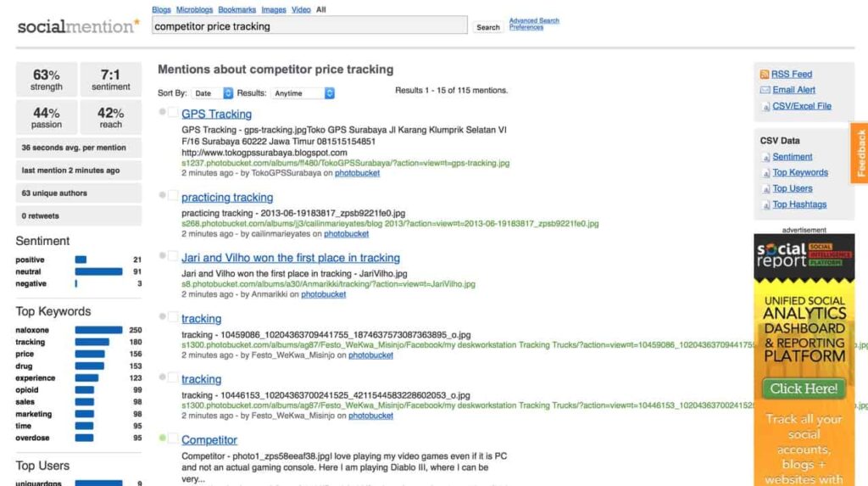Click the Top Hashtags CSV file icon
This screenshot has width=868, height=486.
pos(765,205)
